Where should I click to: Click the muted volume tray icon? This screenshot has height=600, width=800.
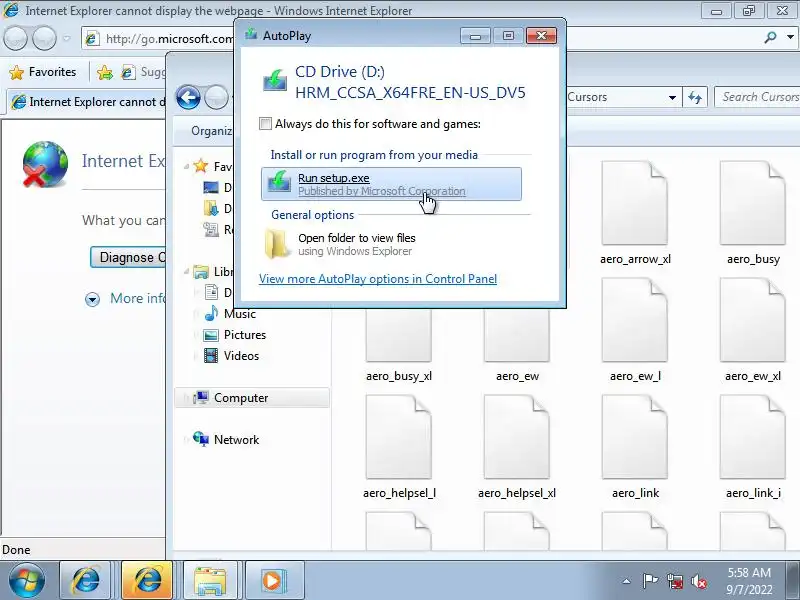click(698, 581)
